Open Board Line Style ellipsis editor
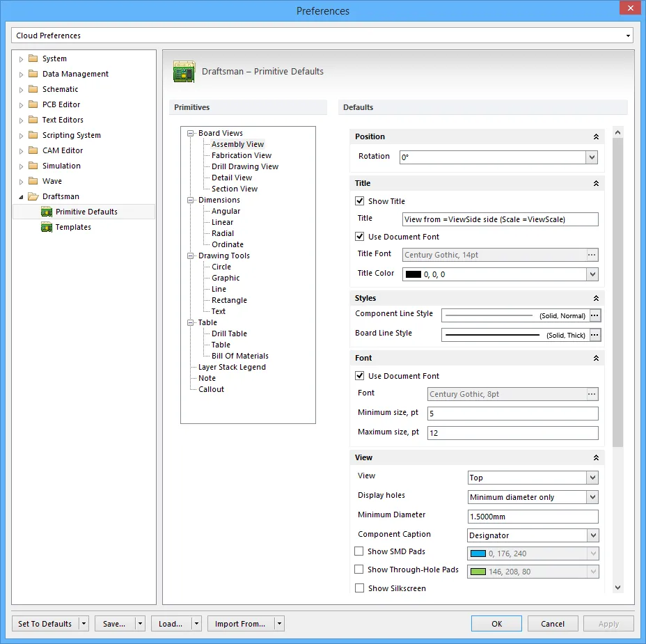This screenshot has height=644, width=646. [595, 335]
